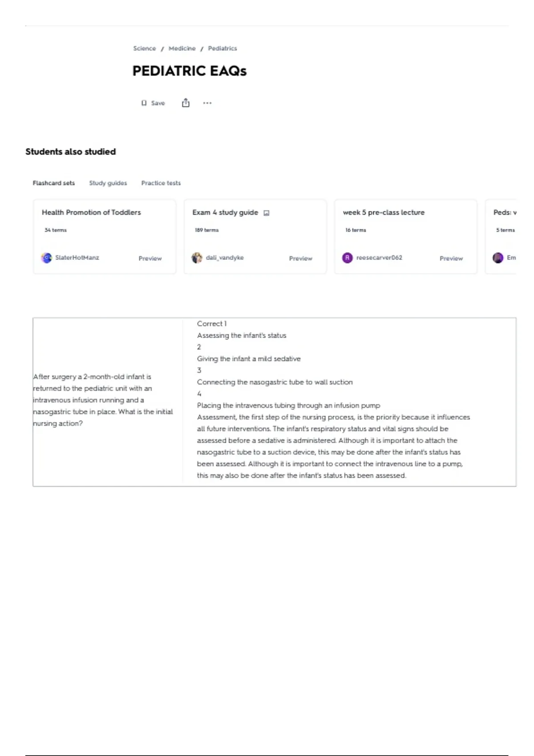Preview the Exam 4 study guide set
Image resolution: width=534 pixels, height=756 pixels.
coord(301,258)
